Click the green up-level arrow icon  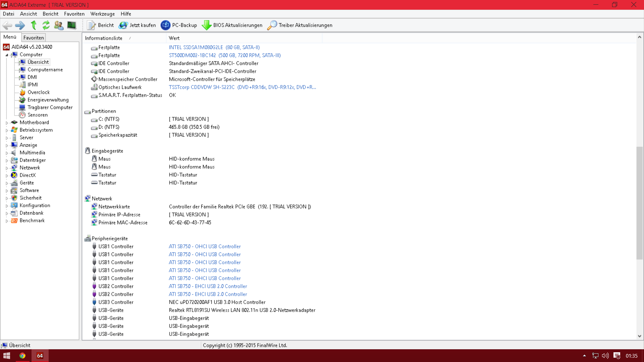click(x=33, y=25)
